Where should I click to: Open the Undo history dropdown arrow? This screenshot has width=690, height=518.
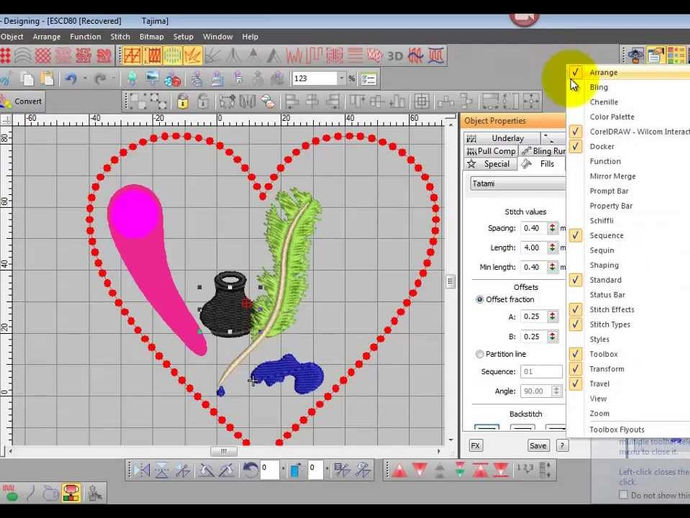pyautogui.click(x=84, y=78)
